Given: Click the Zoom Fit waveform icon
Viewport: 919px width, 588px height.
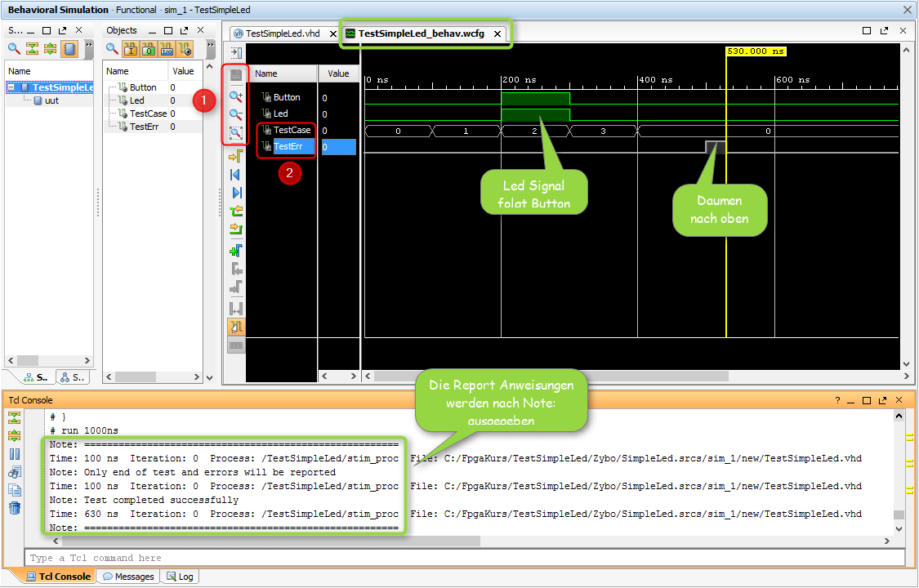Looking at the screenshot, I should tap(236, 132).
